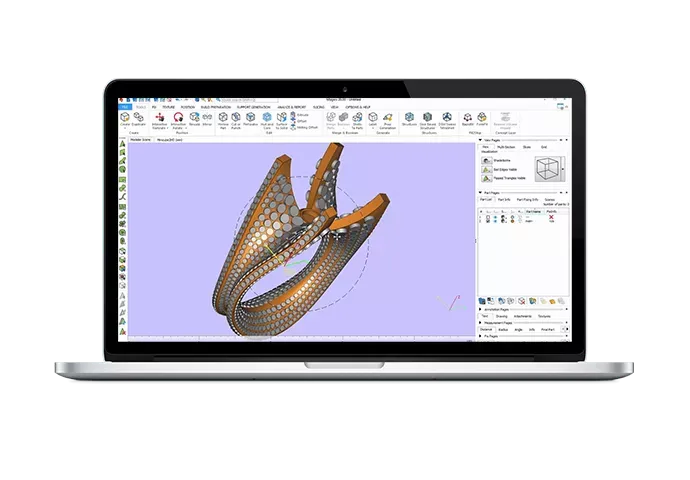690x480 pixels.
Task: Click the top icon in the left vertical toolbar
Action: pos(122,144)
